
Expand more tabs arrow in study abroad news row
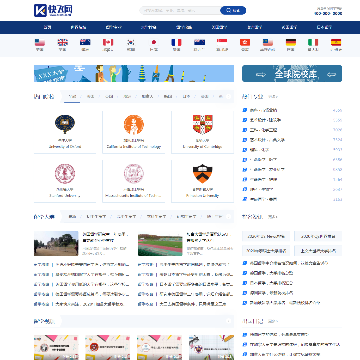229,217
